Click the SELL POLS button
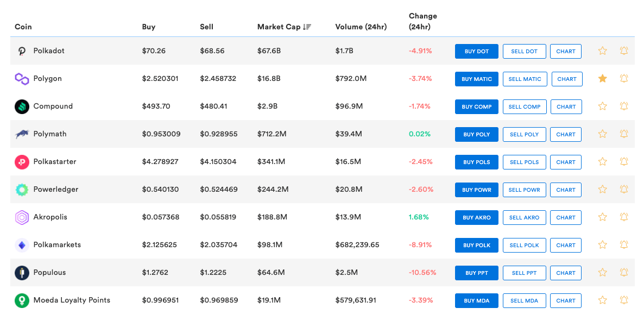644x333 pixels. click(x=525, y=162)
